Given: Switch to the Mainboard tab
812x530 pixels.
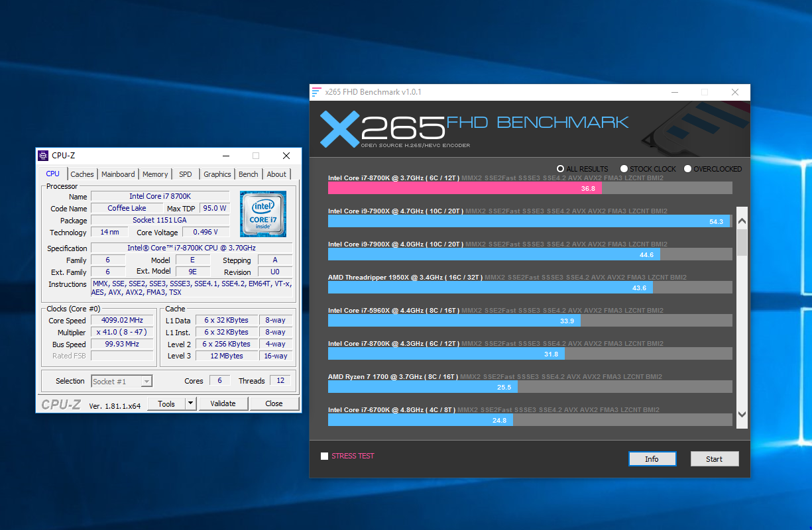Looking at the screenshot, I should (118, 174).
